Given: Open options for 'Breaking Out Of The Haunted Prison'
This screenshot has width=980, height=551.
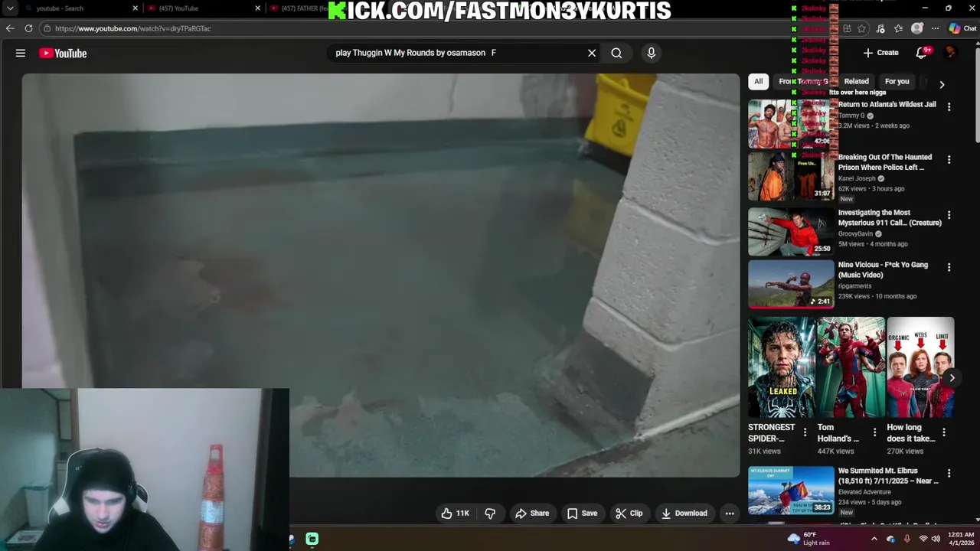Looking at the screenshot, I should point(949,160).
